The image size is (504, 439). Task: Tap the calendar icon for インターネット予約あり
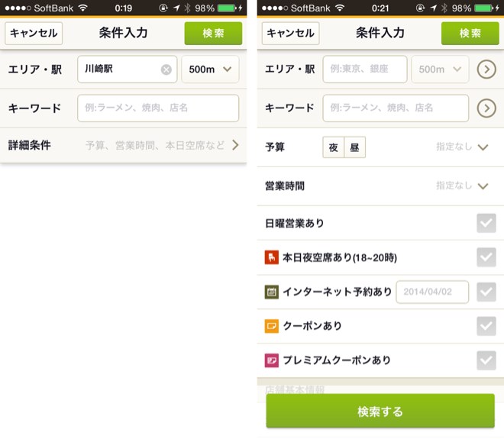click(272, 292)
